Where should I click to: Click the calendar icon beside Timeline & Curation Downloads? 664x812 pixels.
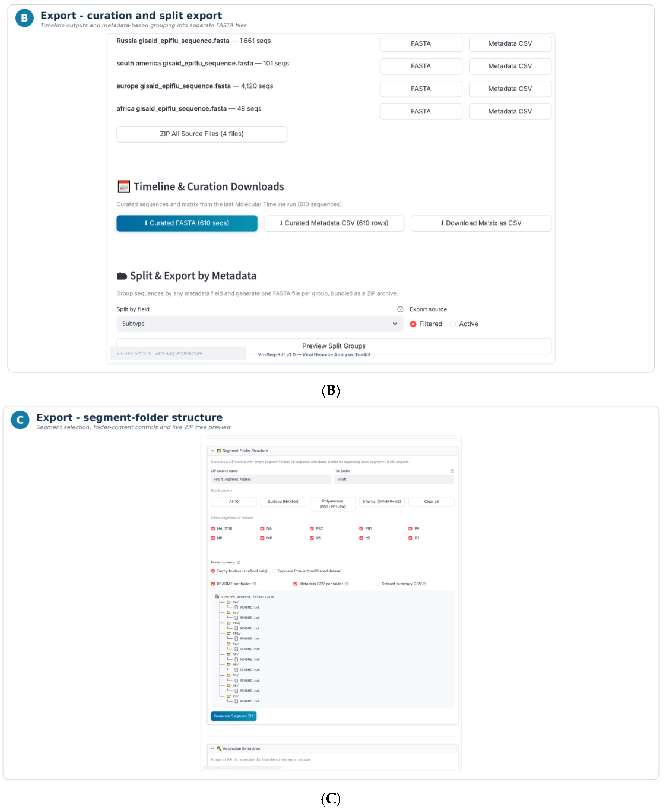point(124,187)
